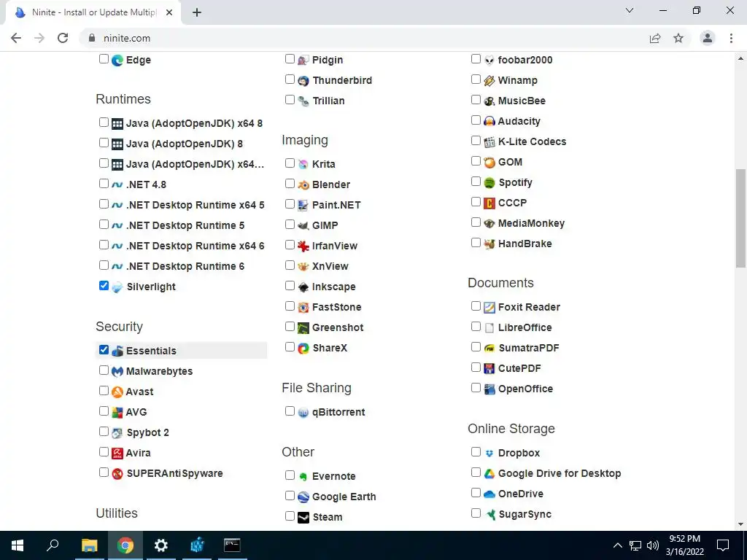Check the K-Lite Codecs box
This screenshot has width=747, height=560.
tap(476, 141)
